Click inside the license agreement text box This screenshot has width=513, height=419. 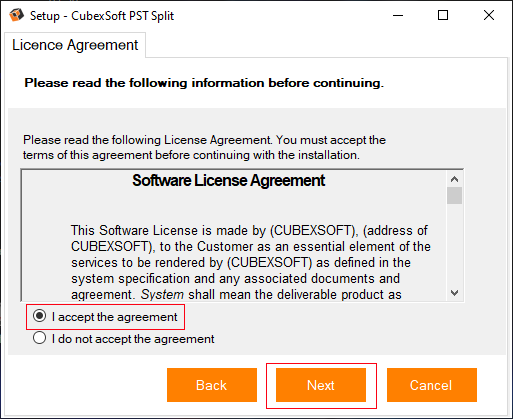[234, 235]
